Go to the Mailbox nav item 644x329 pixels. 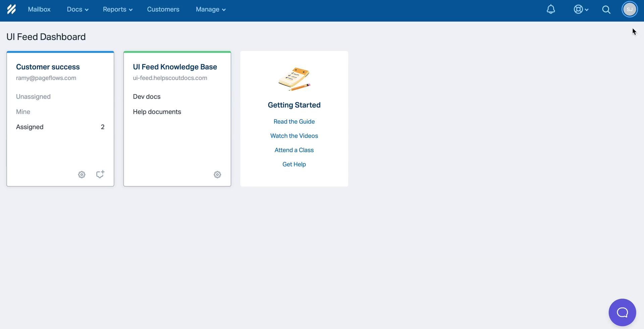pos(39,9)
